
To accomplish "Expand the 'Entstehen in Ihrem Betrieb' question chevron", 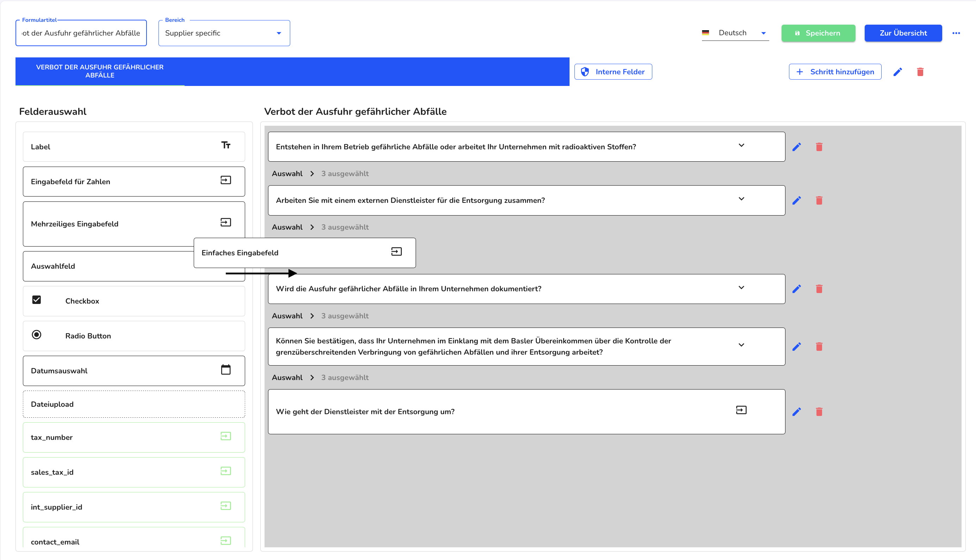I will 741,145.
